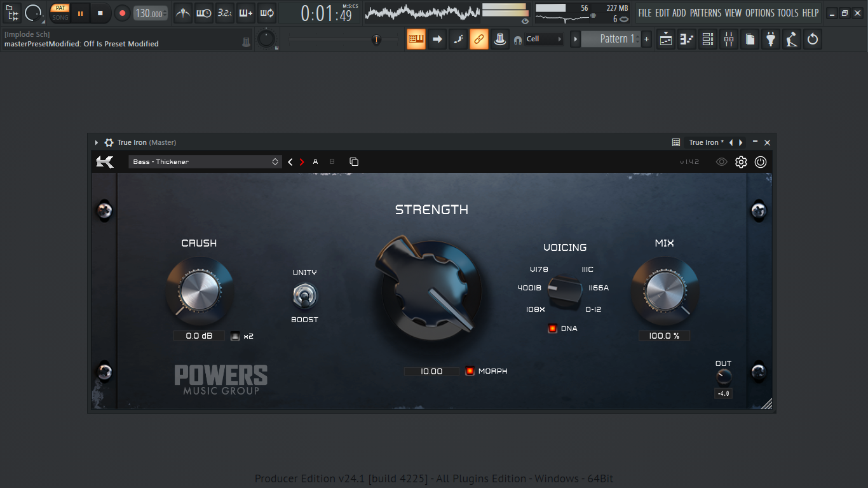868x488 pixels.
Task: Open the Cell snap dropdown
Action: 544,39
